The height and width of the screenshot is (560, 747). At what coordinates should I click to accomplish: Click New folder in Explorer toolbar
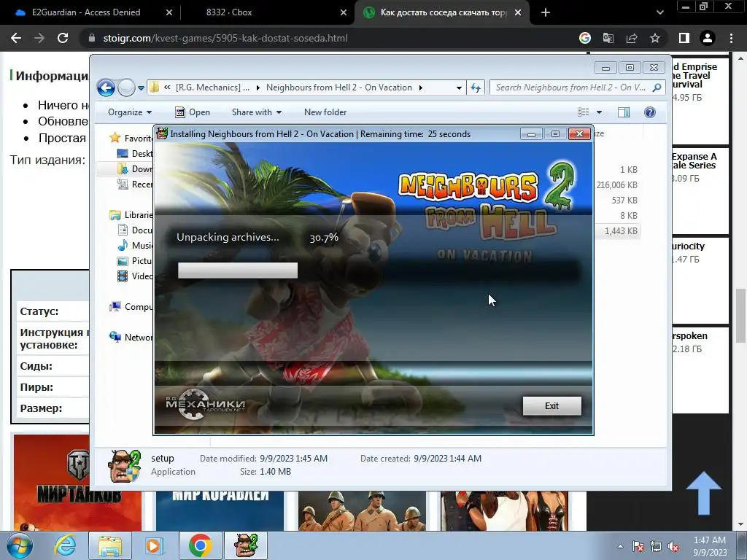(325, 112)
